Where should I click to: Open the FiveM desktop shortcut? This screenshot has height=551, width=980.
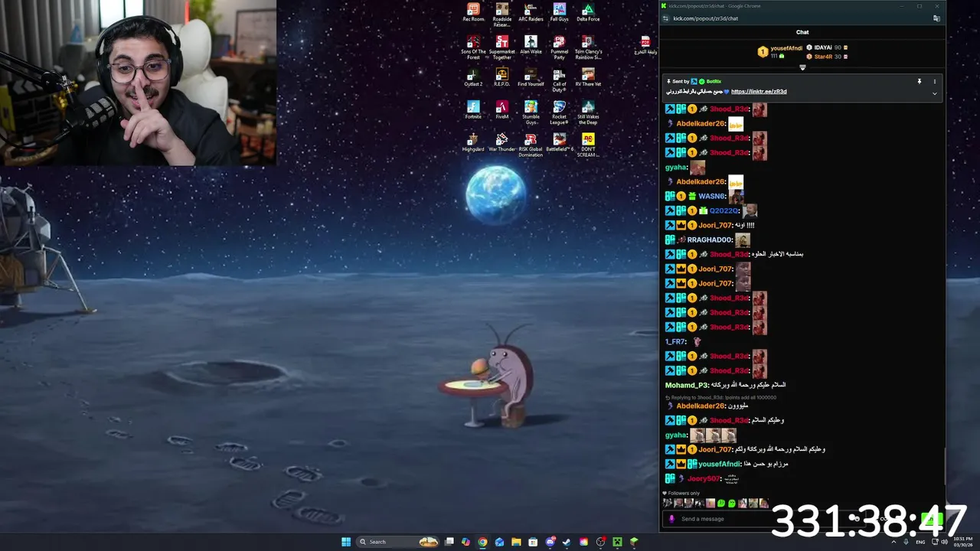(x=502, y=109)
